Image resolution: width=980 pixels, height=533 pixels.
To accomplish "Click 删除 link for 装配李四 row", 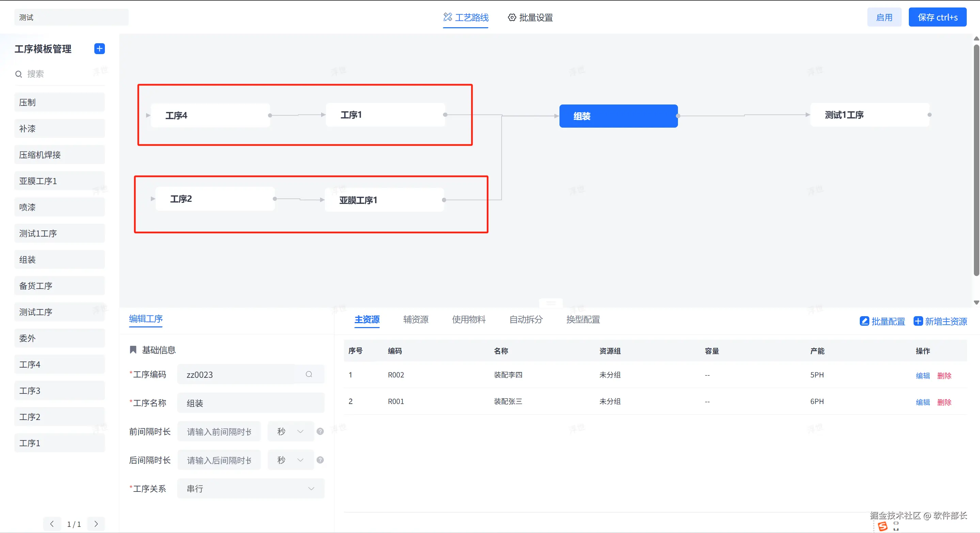I will (944, 376).
